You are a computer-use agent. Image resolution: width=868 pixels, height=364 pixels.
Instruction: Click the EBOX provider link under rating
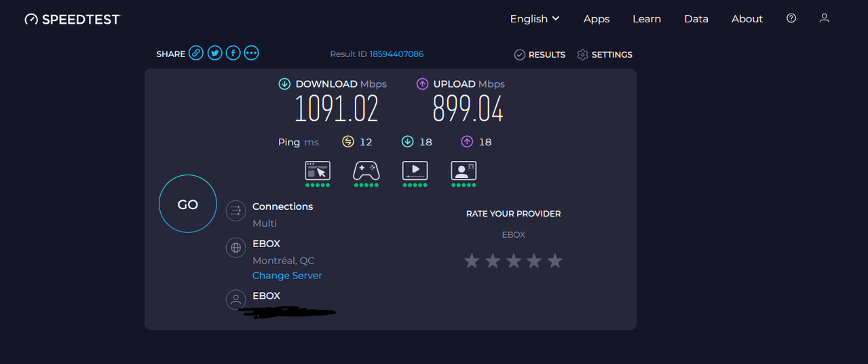pyautogui.click(x=514, y=234)
